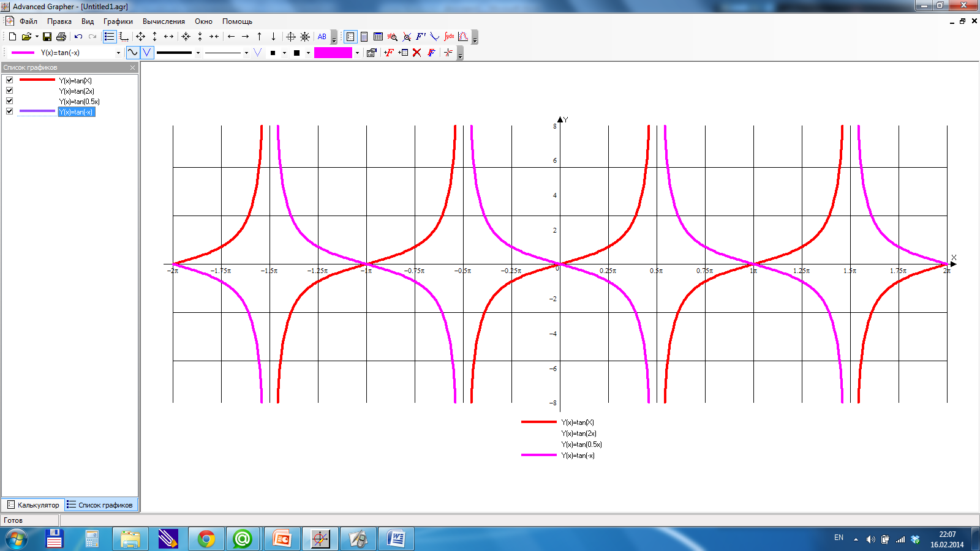This screenshot has height=551, width=980.
Task: Open the Правка menu
Action: coord(59,21)
